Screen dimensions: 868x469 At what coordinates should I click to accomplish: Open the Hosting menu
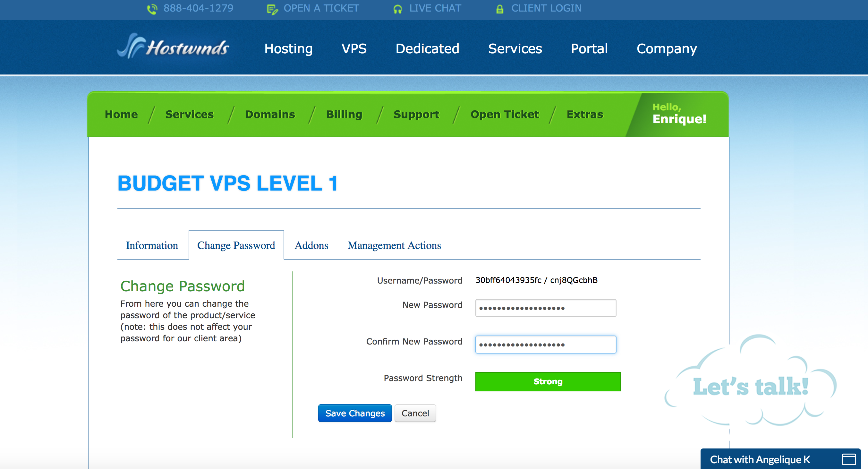click(288, 49)
